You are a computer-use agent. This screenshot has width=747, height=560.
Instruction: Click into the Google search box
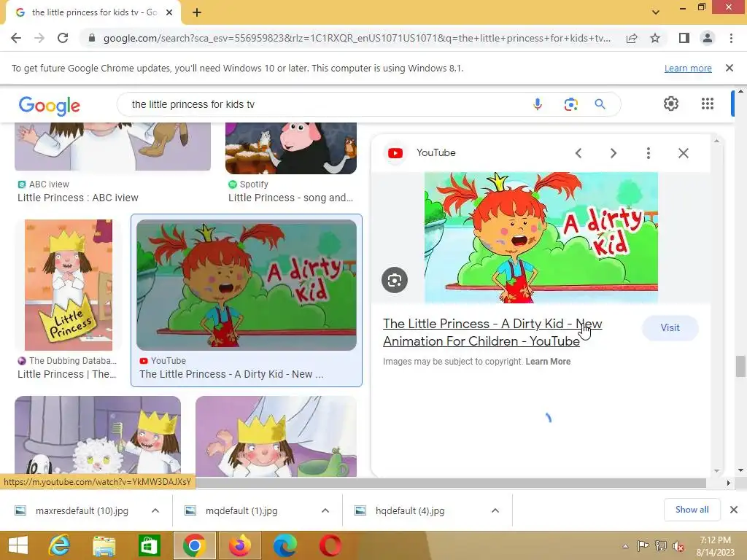324,104
